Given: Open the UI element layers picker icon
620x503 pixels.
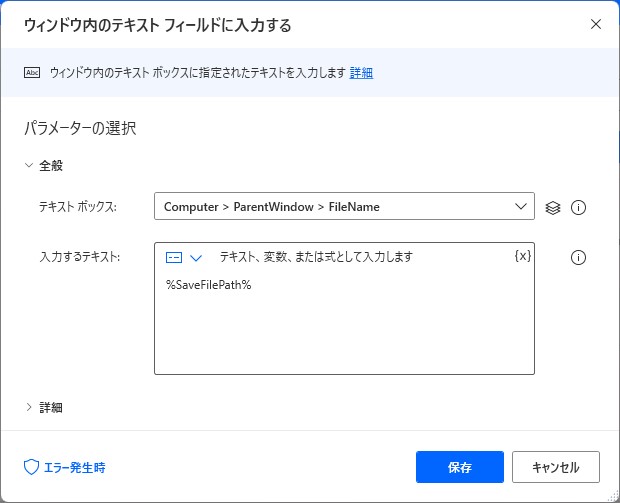Looking at the screenshot, I should [x=553, y=207].
